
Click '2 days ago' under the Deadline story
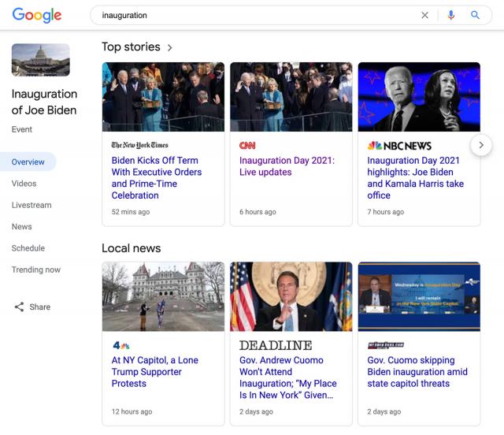[256, 412]
